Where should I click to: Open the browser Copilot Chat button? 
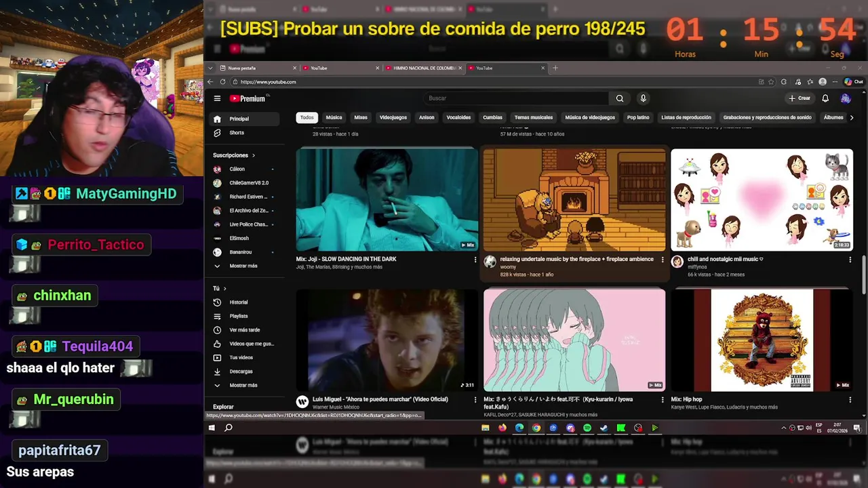click(854, 82)
